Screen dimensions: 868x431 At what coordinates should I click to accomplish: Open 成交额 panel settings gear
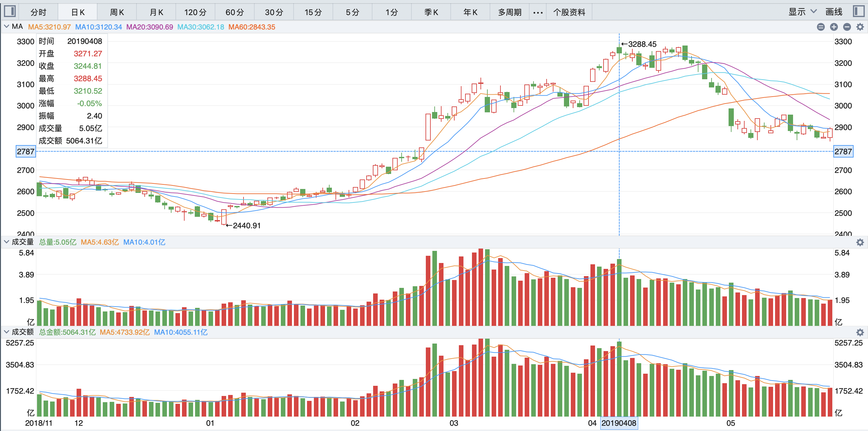pos(860,332)
